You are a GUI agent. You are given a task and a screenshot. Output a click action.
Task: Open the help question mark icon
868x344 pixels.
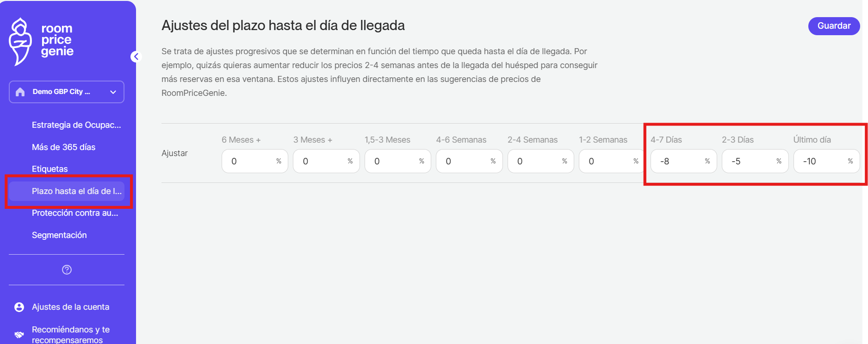67,269
